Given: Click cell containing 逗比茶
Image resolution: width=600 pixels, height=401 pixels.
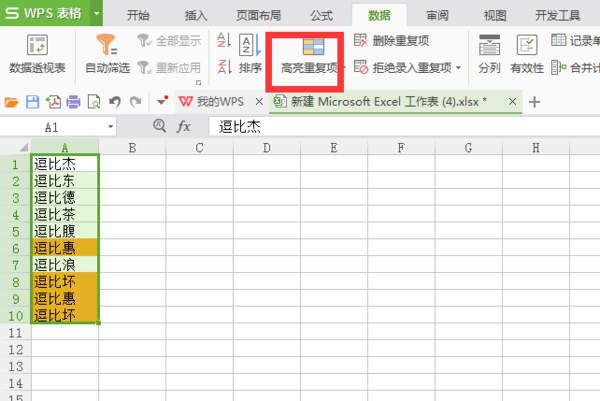Looking at the screenshot, I should coord(65,214).
